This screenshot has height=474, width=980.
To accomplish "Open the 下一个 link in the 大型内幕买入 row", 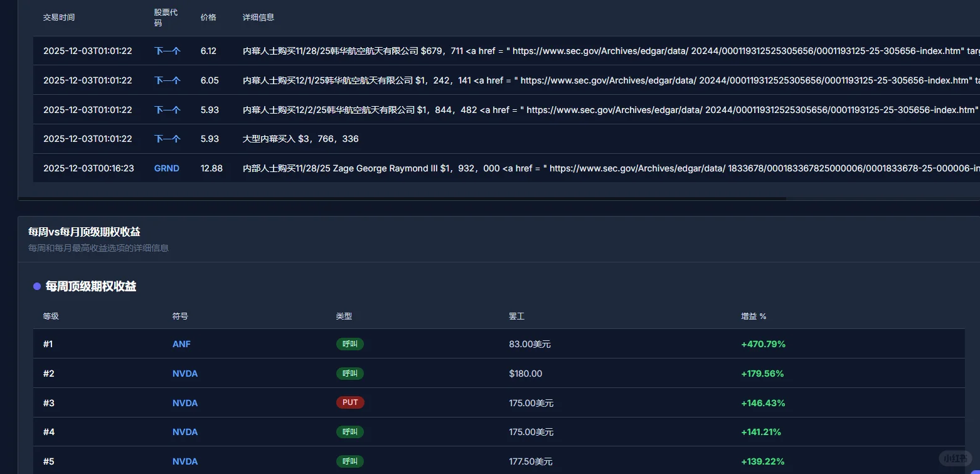I will click(x=168, y=139).
